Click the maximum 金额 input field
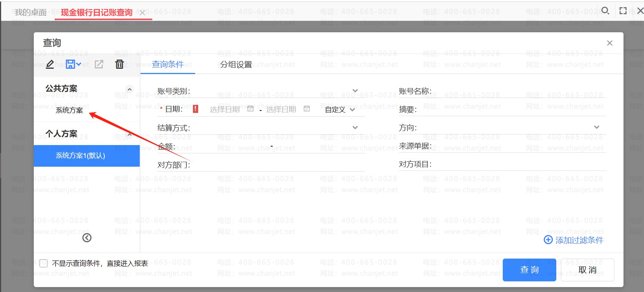The image size is (644, 292). (320, 146)
